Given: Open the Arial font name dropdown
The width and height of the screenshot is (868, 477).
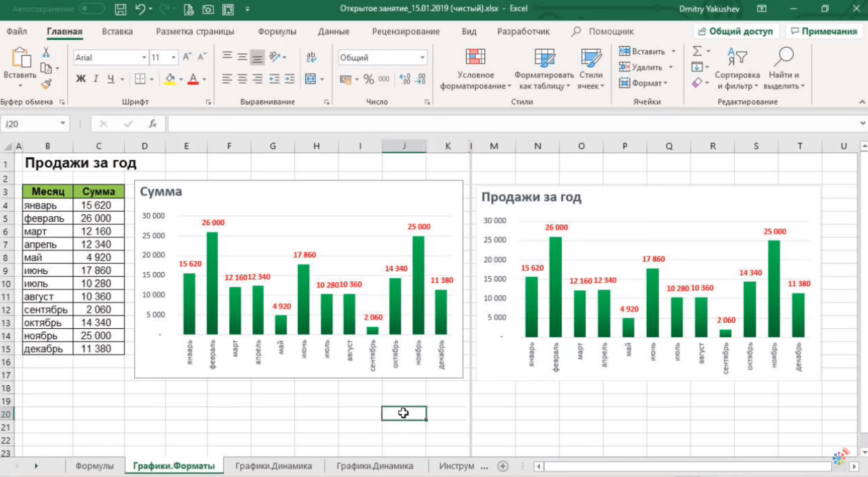Looking at the screenshot, I should pos(144,57).
